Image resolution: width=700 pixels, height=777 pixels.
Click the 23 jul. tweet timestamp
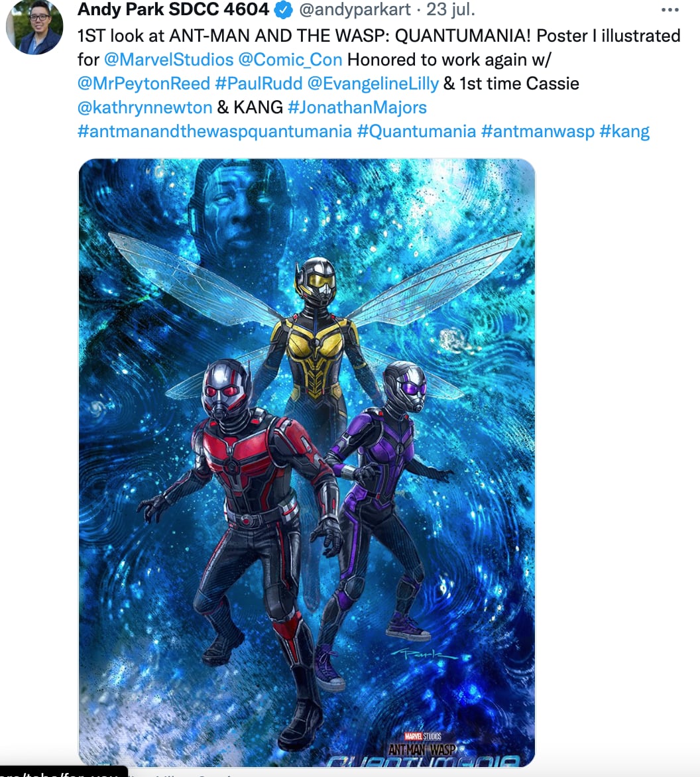450,9
